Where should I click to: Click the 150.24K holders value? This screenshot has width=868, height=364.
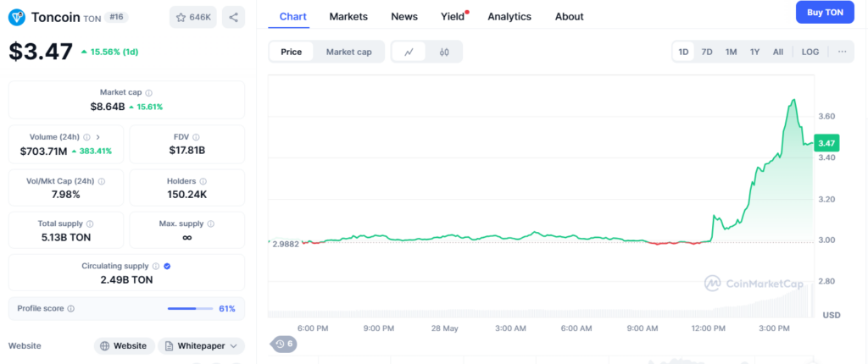pos(187,194)
